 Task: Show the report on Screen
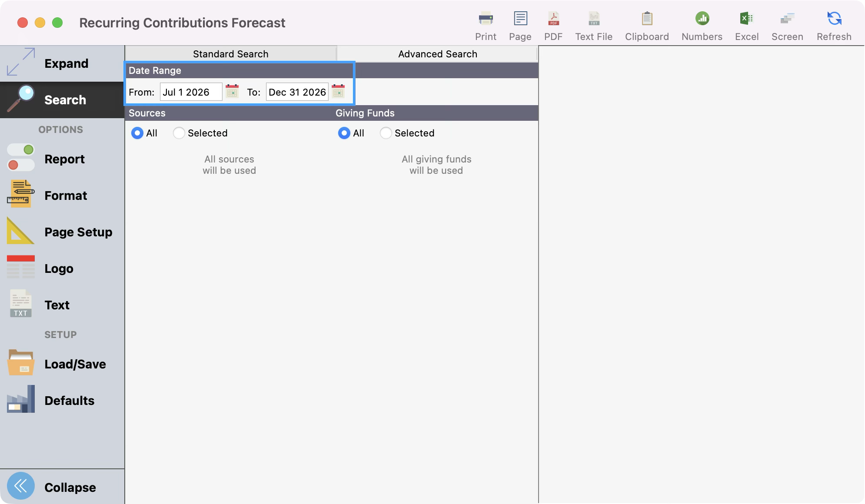(x=787, y=26)
